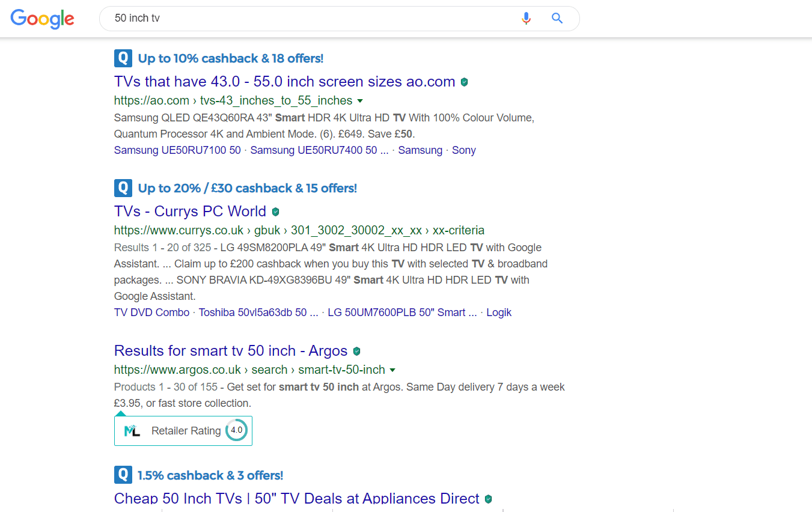Expand the dropdown arrow after the argos.co.uk URL
This screenshot has height=512, width=812.
(392, 370)
